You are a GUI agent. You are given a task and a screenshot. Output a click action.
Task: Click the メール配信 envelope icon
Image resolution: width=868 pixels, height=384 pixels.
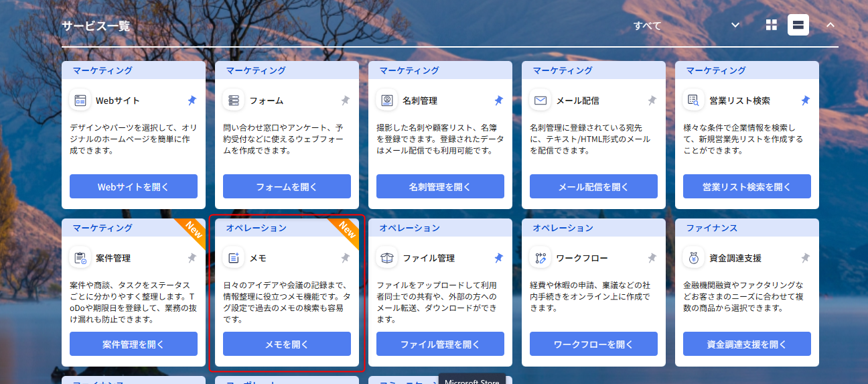540,101
